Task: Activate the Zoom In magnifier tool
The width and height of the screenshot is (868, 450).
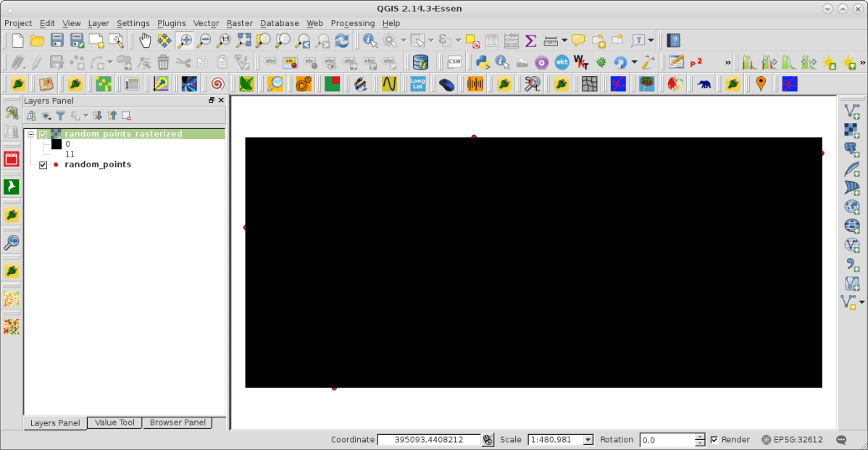Action: (184, 41)
